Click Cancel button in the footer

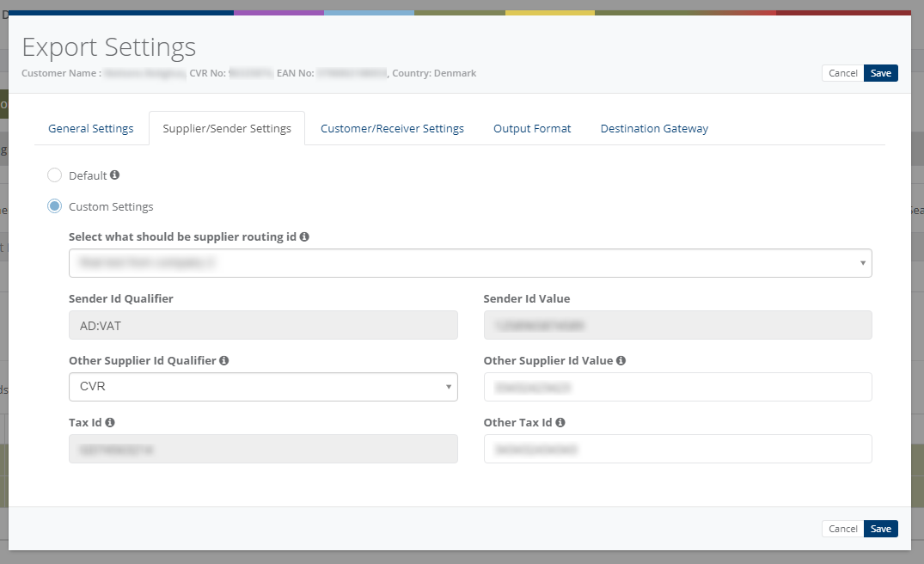tap(842, 529)
